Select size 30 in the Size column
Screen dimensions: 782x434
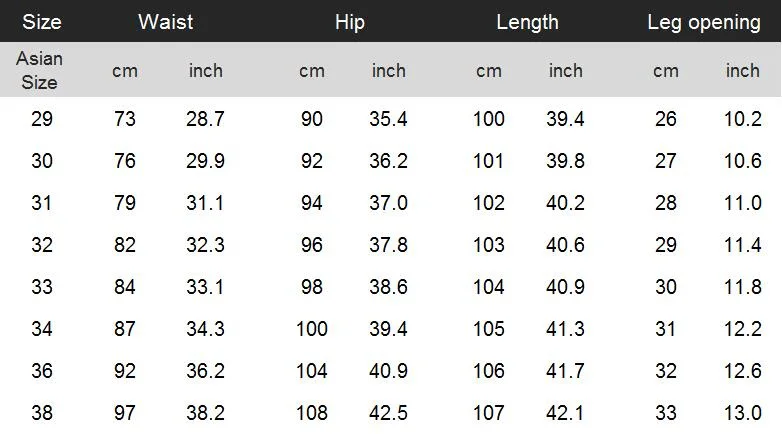(42, 161)
